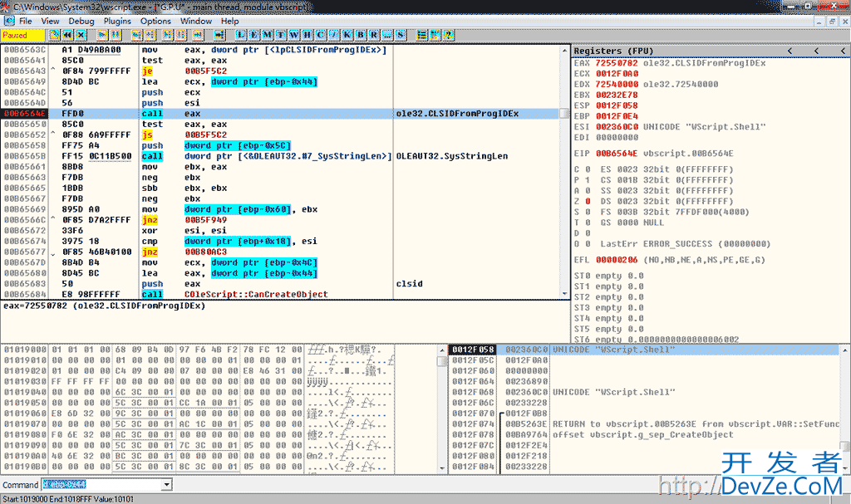Image resolution: width=851 pixels, height=504 pixels.
Task: Click the stack pane scrollbar up arrow
Action: click(845, 350)
